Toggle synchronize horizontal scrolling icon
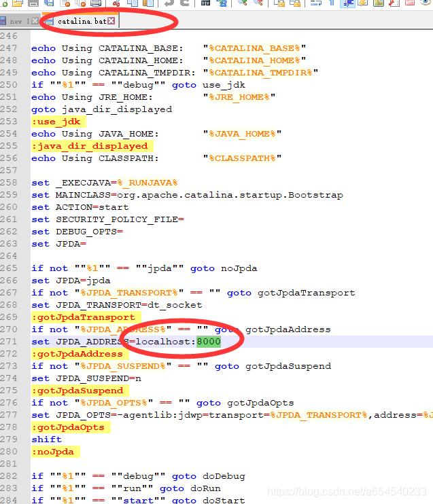433x504 pixels. click(x=295, y=3)
